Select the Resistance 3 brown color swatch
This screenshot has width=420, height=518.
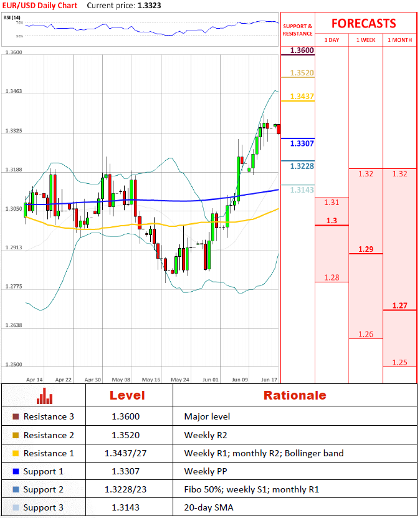click(x=16, y=417)
